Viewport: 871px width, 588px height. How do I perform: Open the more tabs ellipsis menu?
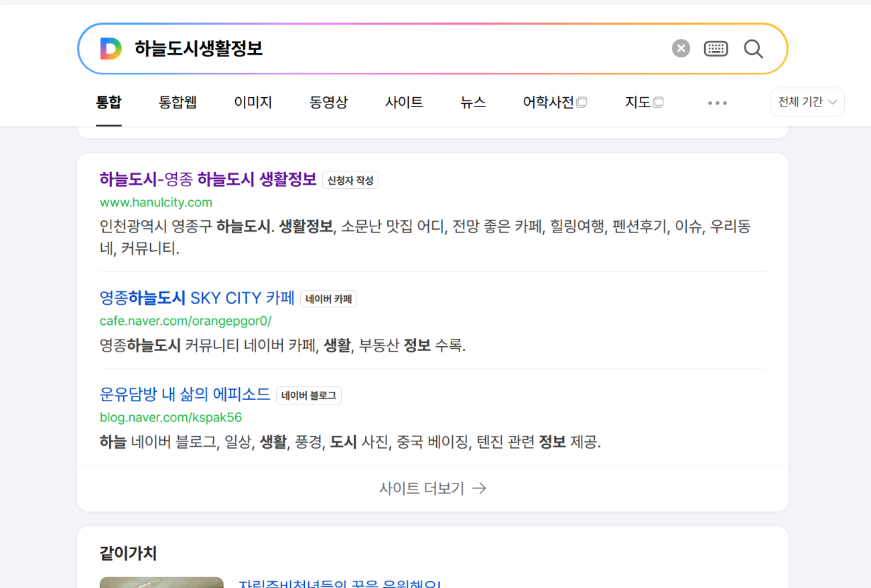(x=718, y=102)
